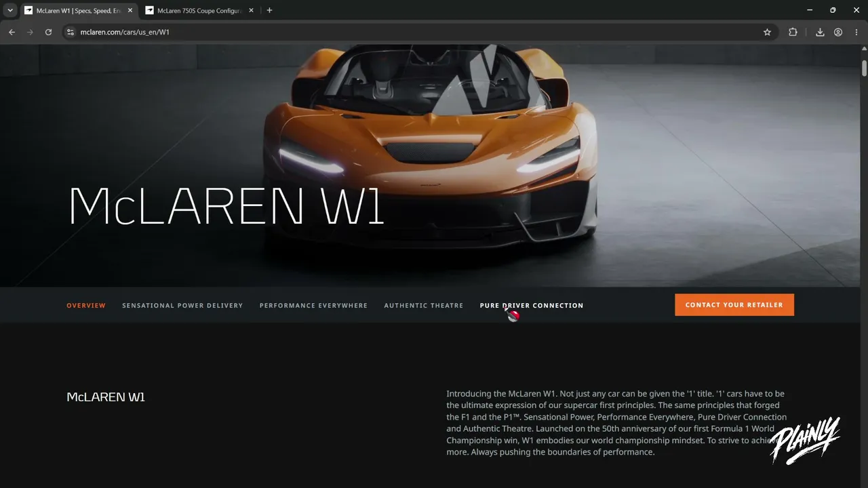This screenshot has width=868, height=488.
Task: Open the Downloads icon
Action: tap(820, 32)
